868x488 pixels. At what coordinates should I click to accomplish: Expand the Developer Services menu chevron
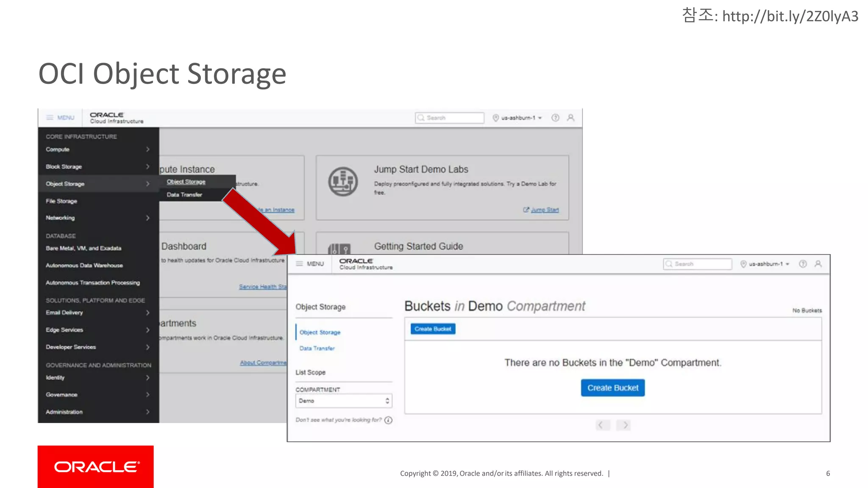tap(147, 347)
